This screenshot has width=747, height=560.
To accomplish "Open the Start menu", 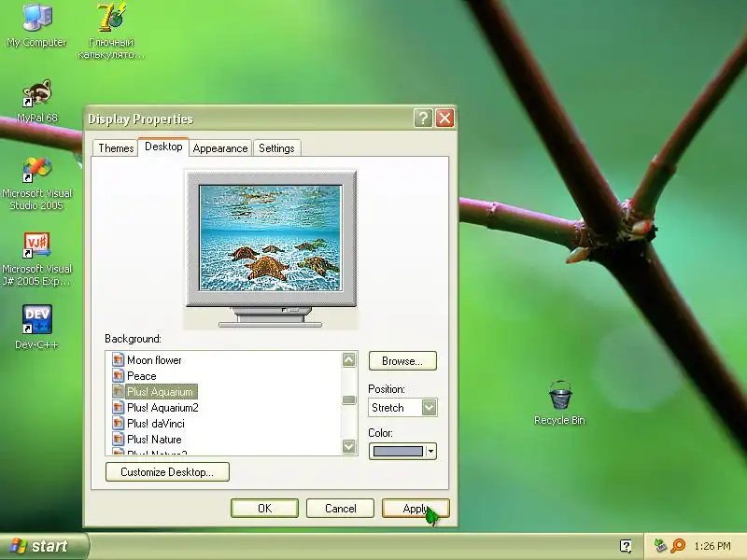I will [44, 546].
